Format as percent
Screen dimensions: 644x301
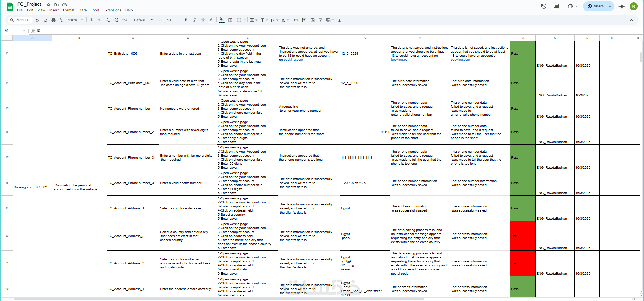click(100, 20)
